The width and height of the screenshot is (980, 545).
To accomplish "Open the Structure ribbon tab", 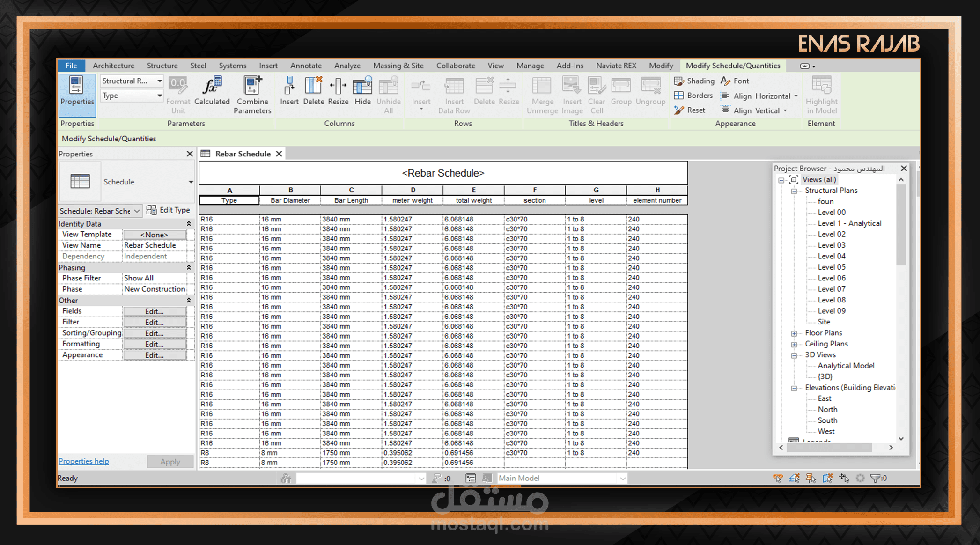I will pos(162,66).
